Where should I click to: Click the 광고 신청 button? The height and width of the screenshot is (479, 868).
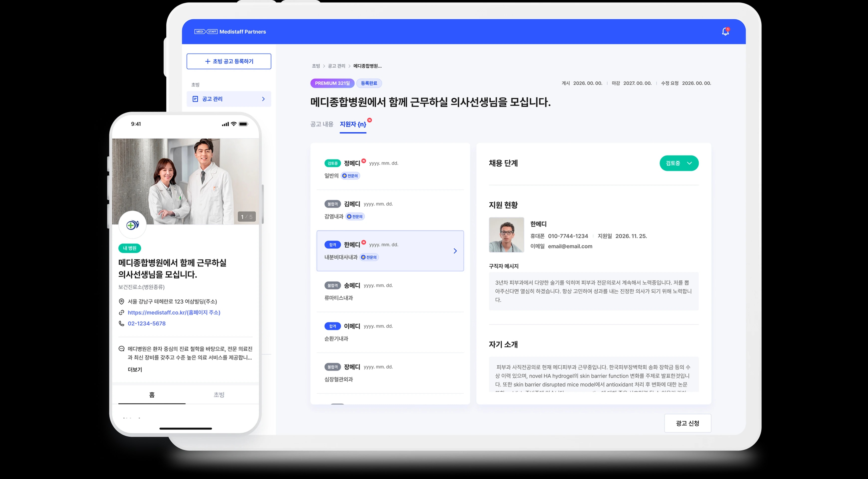pos(688,423)
